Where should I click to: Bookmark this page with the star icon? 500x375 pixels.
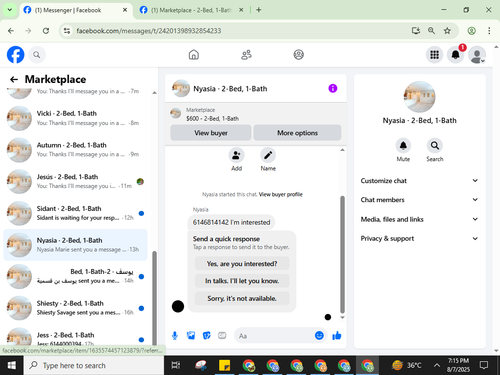click(447, 31)
